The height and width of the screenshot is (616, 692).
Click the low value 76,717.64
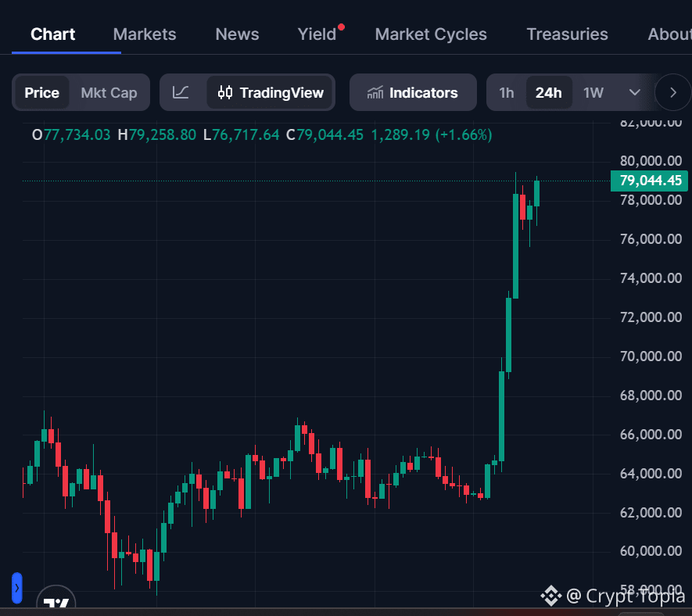click(246, 135)
